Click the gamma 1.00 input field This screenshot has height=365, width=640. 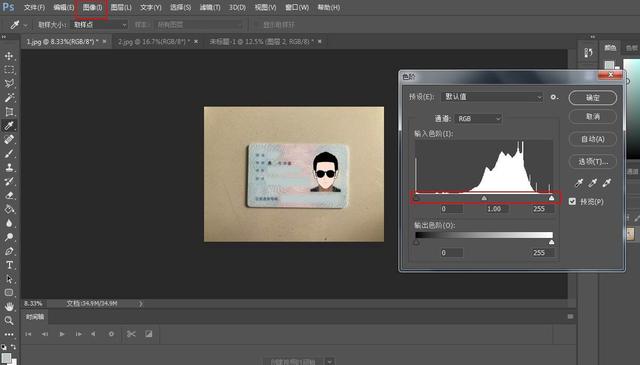pyautogui.click(x=494, y=209)
